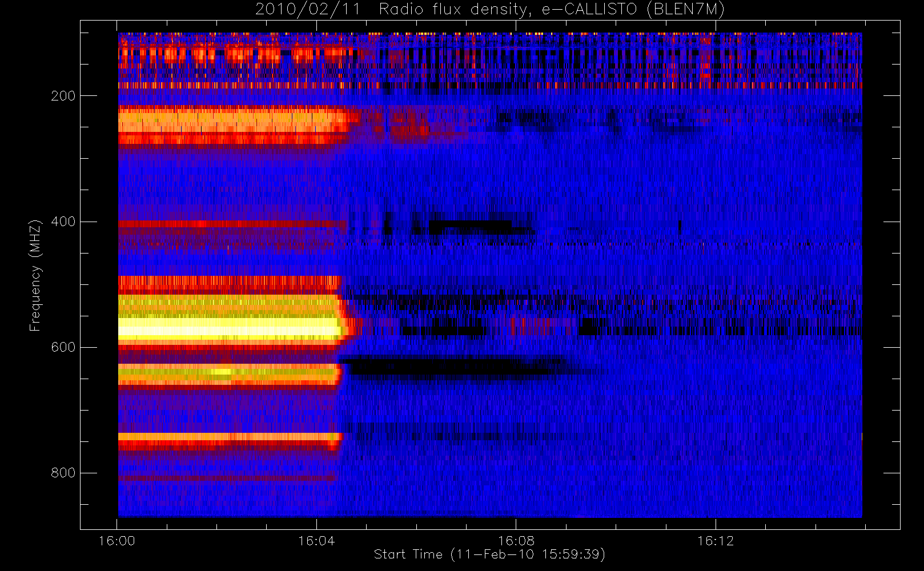Click the 600 frequency tick label
The width and height of the screenshot is (924, 571).
point(63,347)
